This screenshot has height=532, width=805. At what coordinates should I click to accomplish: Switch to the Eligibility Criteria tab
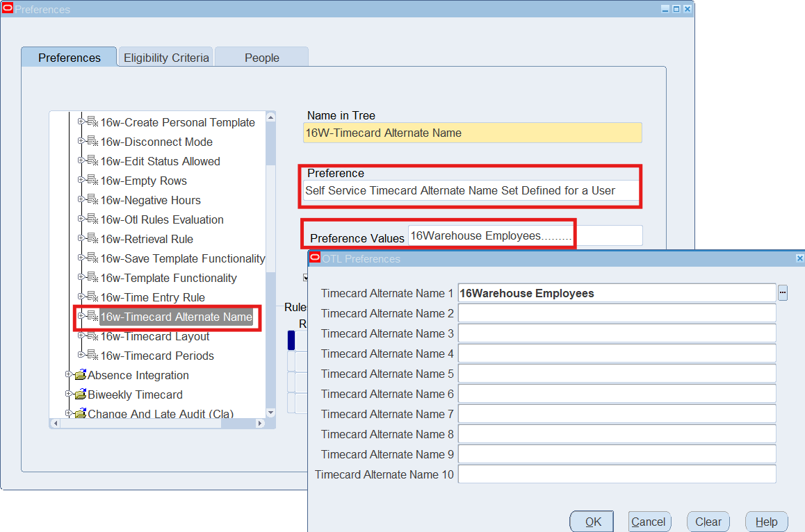click(x=166, y=58)
